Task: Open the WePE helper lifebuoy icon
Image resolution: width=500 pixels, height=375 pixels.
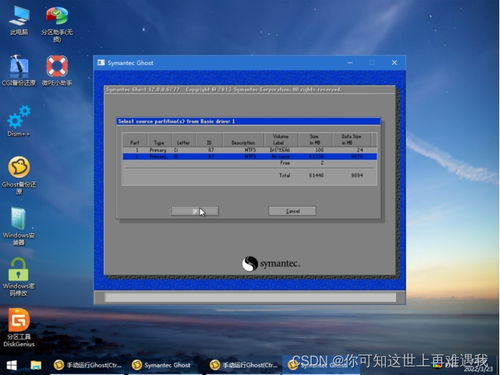Action: click(57, 71)
